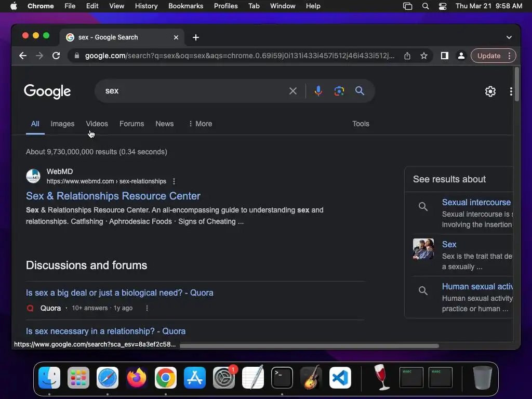Close the 'sex - Google Search' tab

(x=176, y=37)
